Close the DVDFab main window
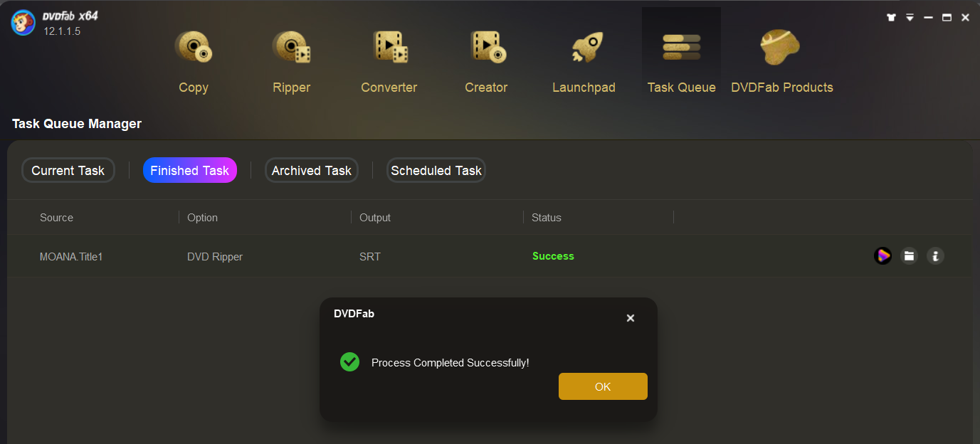980x444 pixels. 965,18
